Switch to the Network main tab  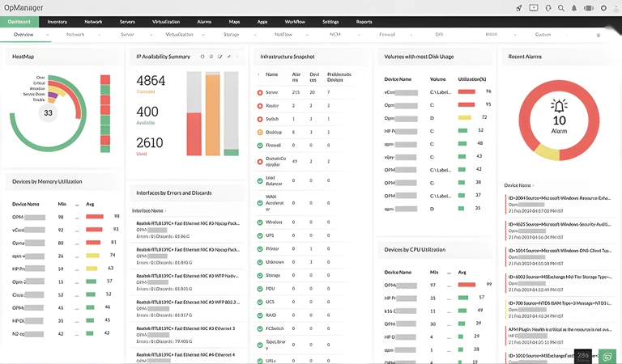(93, 22)
